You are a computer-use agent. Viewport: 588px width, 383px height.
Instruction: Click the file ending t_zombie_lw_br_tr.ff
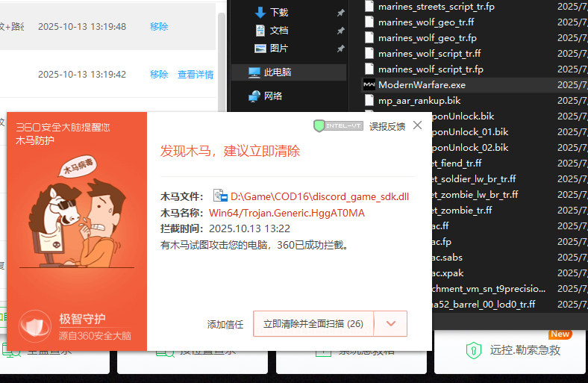click(475, 195)
